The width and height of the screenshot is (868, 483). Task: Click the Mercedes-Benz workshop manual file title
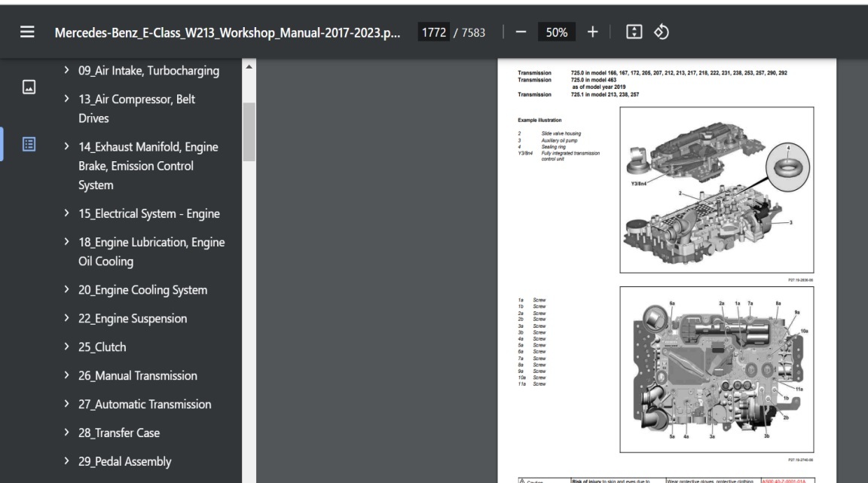(x=227, y=32)
